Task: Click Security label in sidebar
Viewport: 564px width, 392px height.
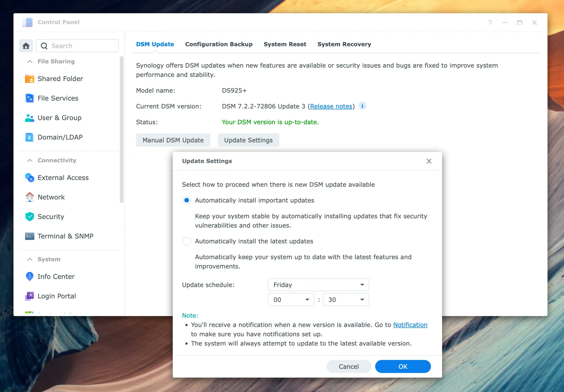Action: tap(51, 217)
